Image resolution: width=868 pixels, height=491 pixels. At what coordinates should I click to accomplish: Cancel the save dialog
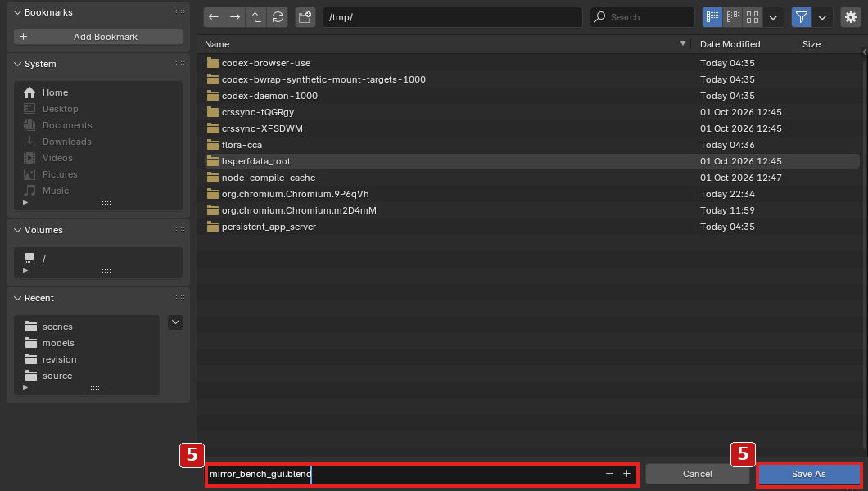coord(698,474)
